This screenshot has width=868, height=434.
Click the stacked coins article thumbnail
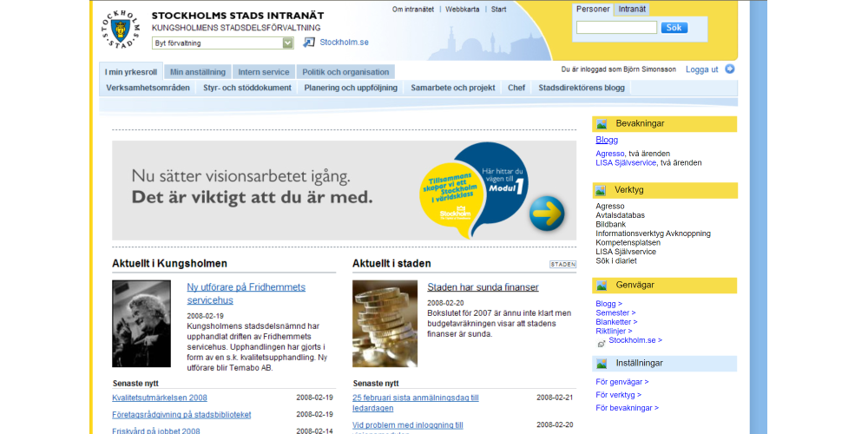(x=385, y=324)
